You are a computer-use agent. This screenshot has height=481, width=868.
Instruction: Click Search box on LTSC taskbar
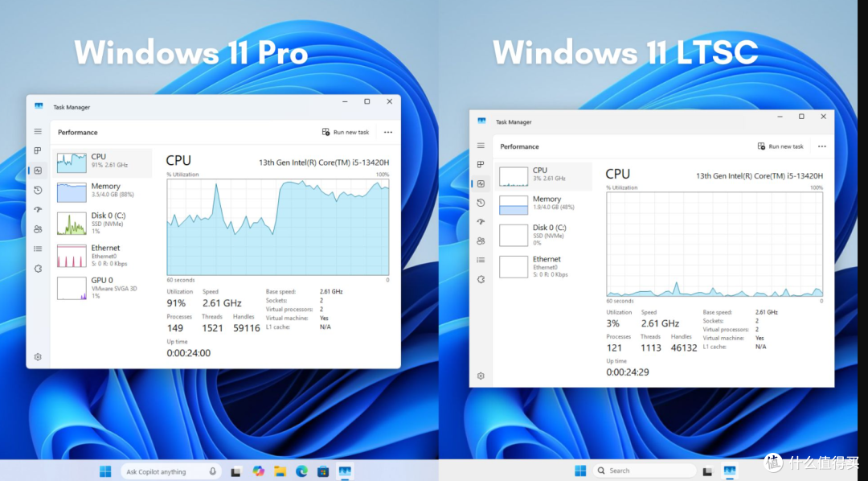click(x=644, y=471)
